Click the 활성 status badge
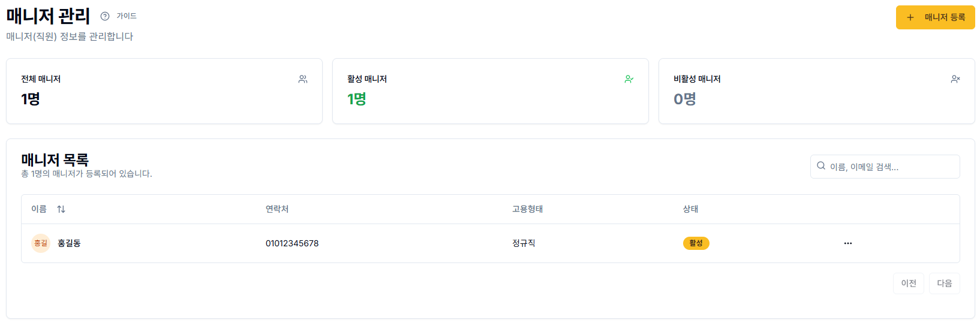 tap(696, 243)
